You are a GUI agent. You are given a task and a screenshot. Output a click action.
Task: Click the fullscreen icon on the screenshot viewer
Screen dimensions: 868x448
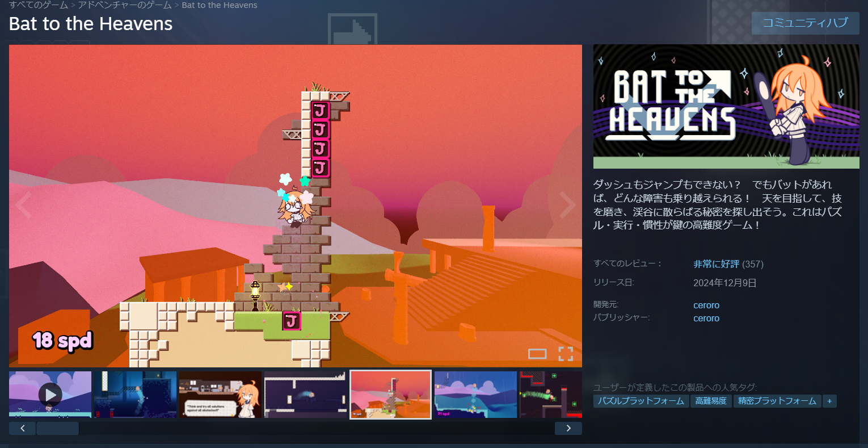[x=565, y=354]
